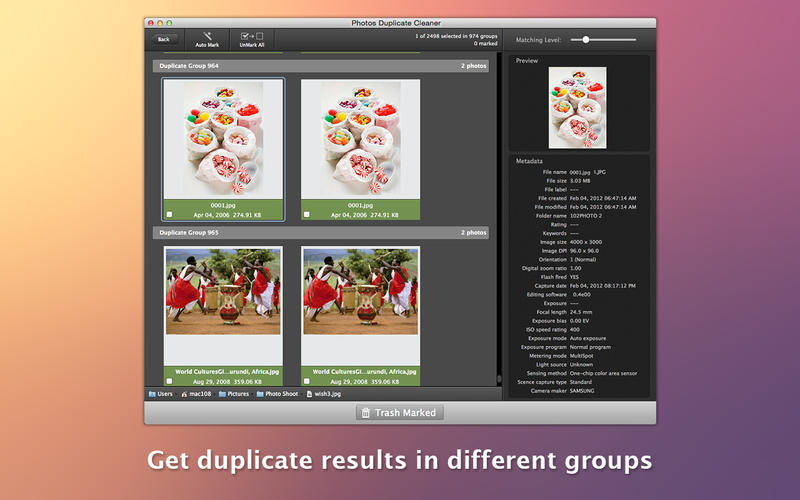Go back using the Back button
This screenshot has width=800, height=500.
[164, 39]
